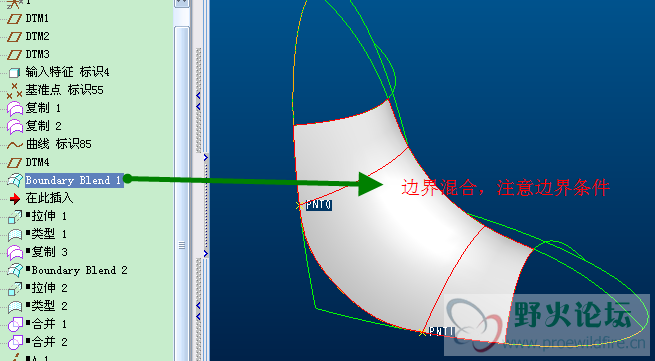Click the Boundary Blend 1 feature icon
Screen dimensions: 655x361
[x=15, y=180]
